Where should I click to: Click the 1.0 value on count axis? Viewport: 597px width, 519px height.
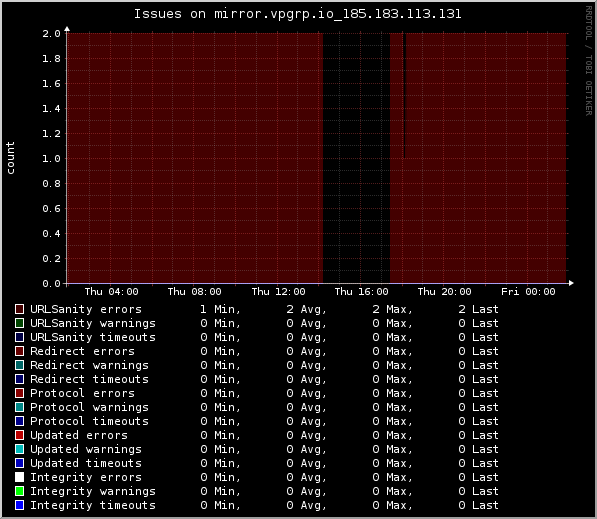point(51,158)
